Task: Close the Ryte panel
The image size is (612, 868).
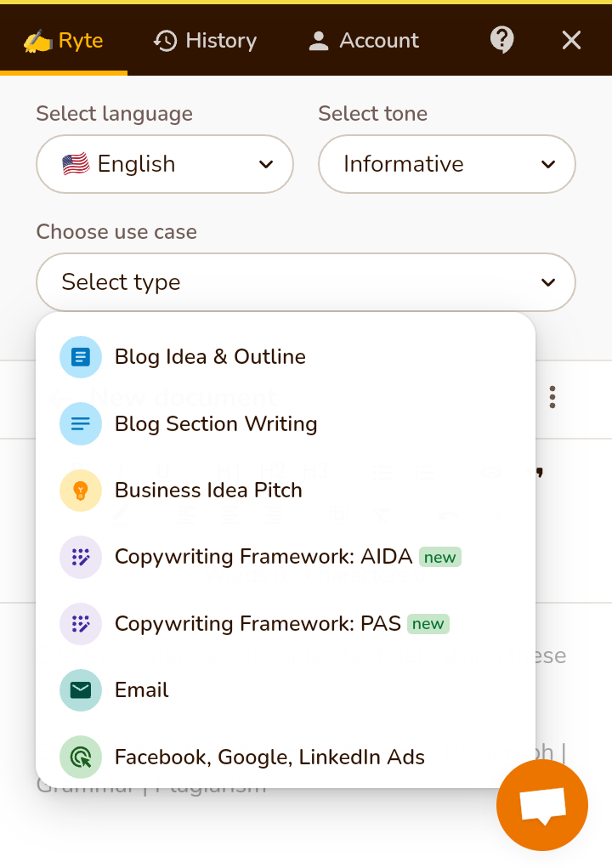Action: click(571, 40)
